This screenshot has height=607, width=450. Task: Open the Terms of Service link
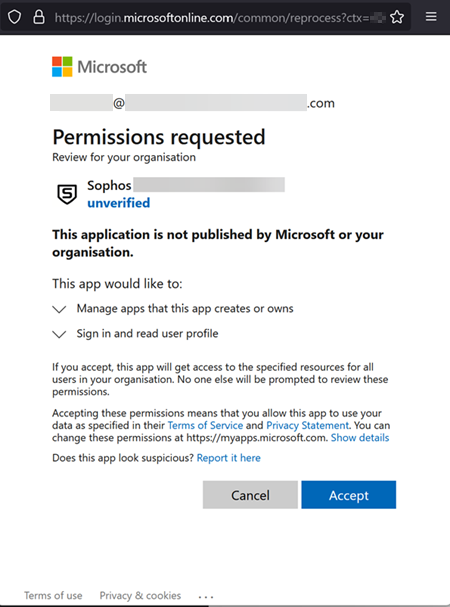(205, 425)
